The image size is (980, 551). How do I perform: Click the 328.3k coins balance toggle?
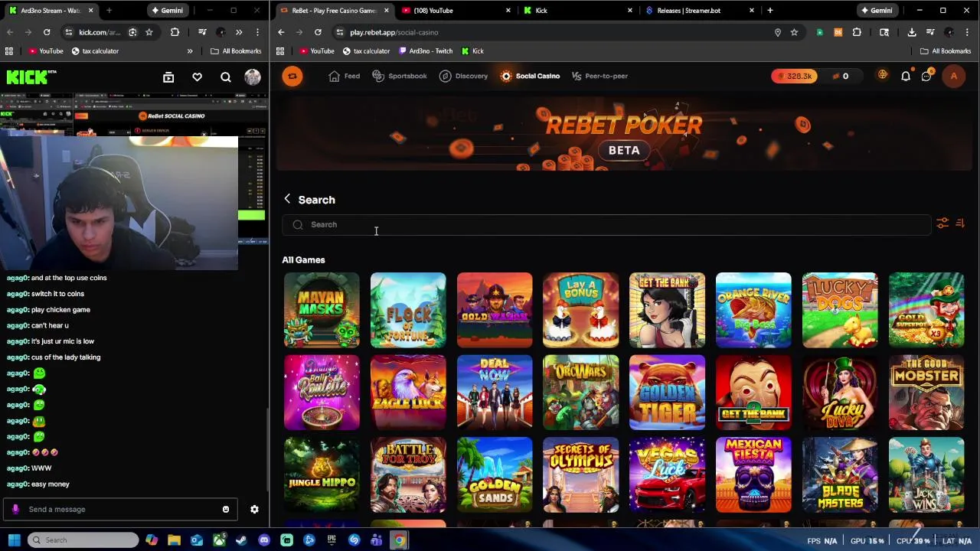click(795, 76)
